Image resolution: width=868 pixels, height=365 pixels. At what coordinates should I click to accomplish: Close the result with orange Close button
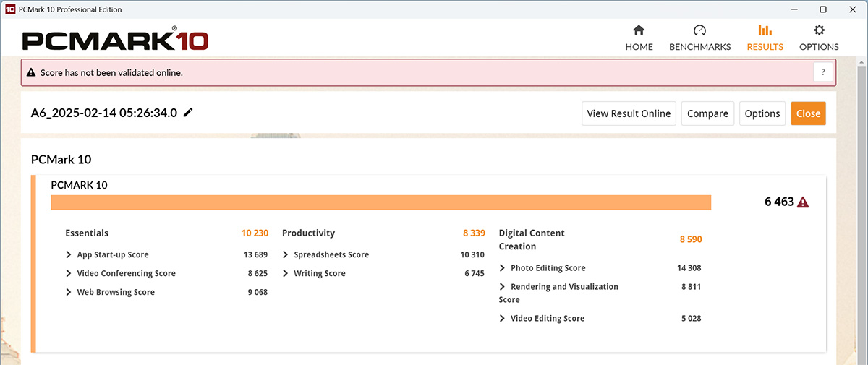tap(808, 113)
